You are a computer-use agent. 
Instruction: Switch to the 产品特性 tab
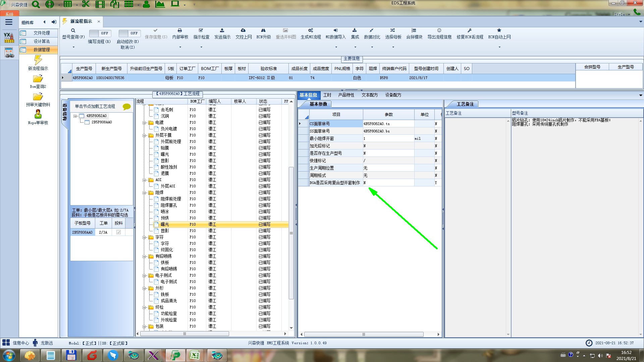tap(346, 95)
